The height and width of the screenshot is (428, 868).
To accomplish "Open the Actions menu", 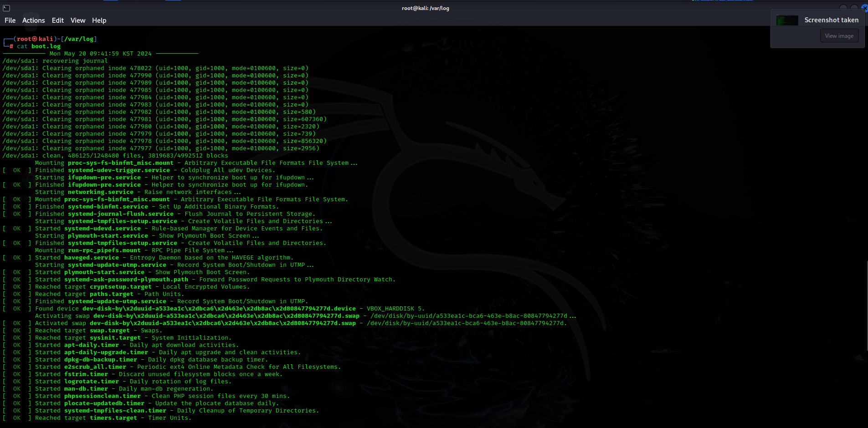I will point(34,20).
